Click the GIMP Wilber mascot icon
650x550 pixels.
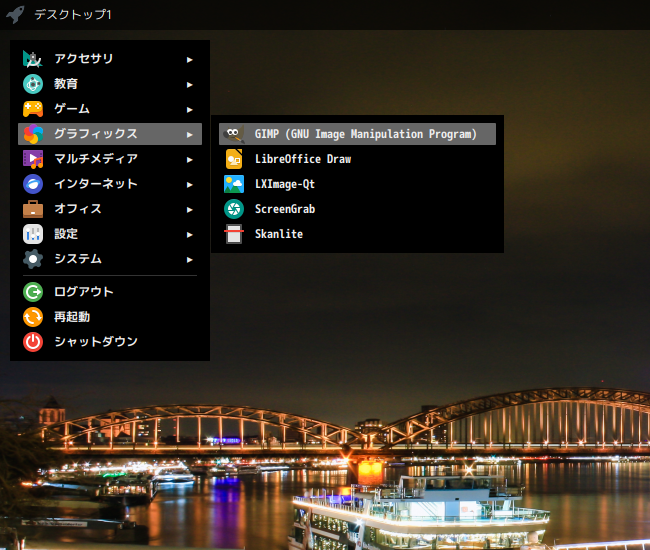pyautogui.click(x=234, y=134)
